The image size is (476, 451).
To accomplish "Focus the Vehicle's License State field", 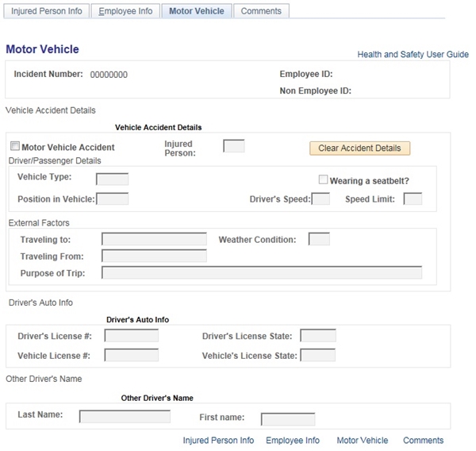I will tap(317, 355).
